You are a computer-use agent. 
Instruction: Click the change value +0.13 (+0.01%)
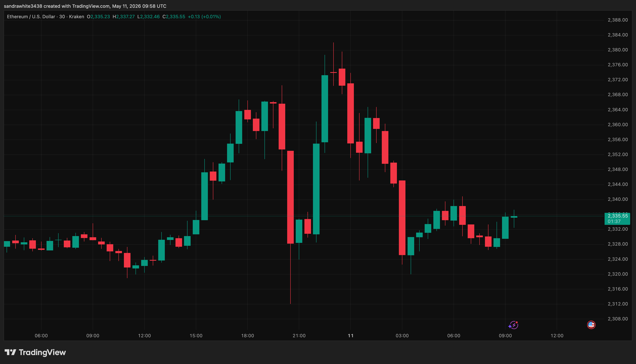pyautogui.click(x=204, y=17)
